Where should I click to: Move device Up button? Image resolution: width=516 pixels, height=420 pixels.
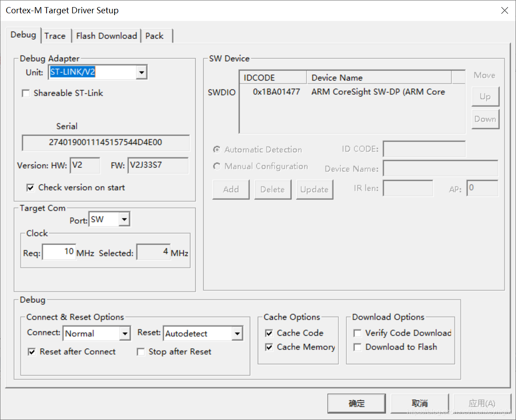(x=485, y=97)
